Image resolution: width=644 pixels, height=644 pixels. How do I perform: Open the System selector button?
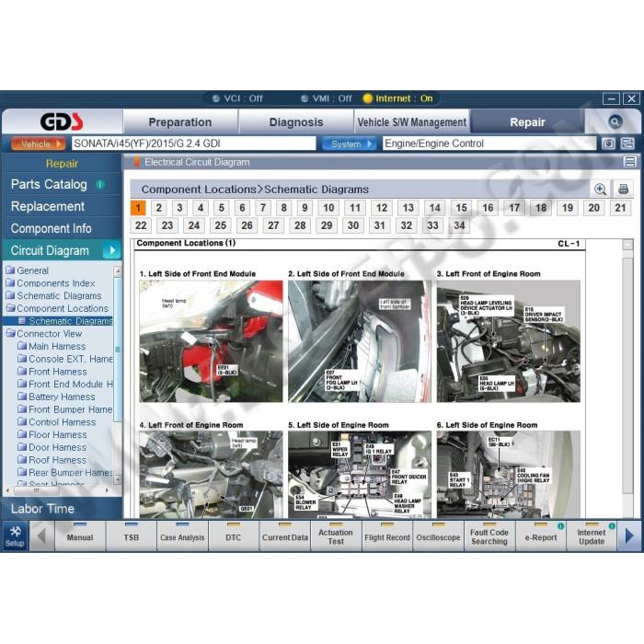[349, 144]
